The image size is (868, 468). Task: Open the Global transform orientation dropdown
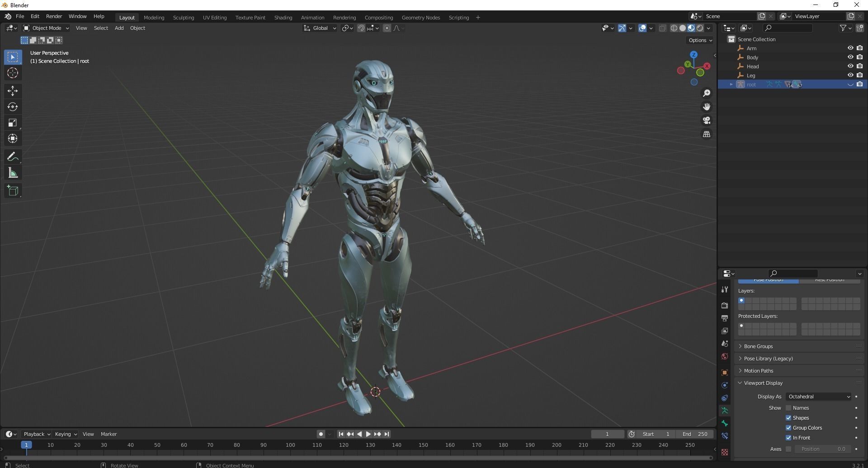pyautogui.click(x=320, y=28)
